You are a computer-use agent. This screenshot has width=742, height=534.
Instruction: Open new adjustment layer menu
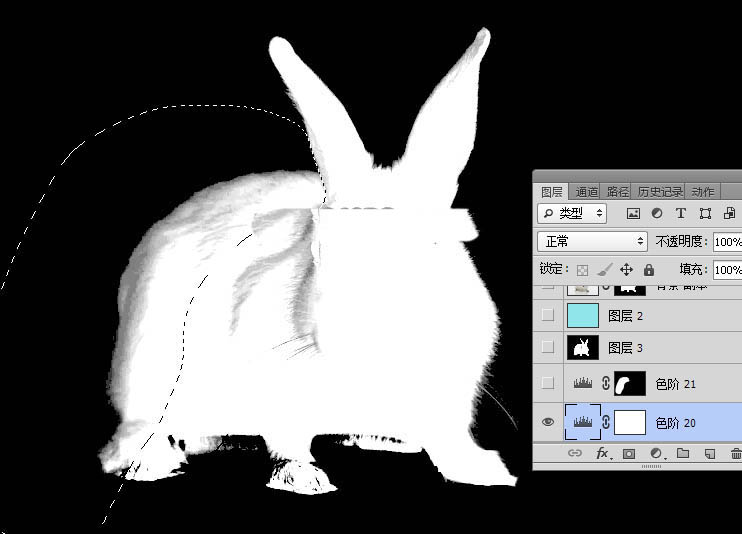(x=656, y=454)
